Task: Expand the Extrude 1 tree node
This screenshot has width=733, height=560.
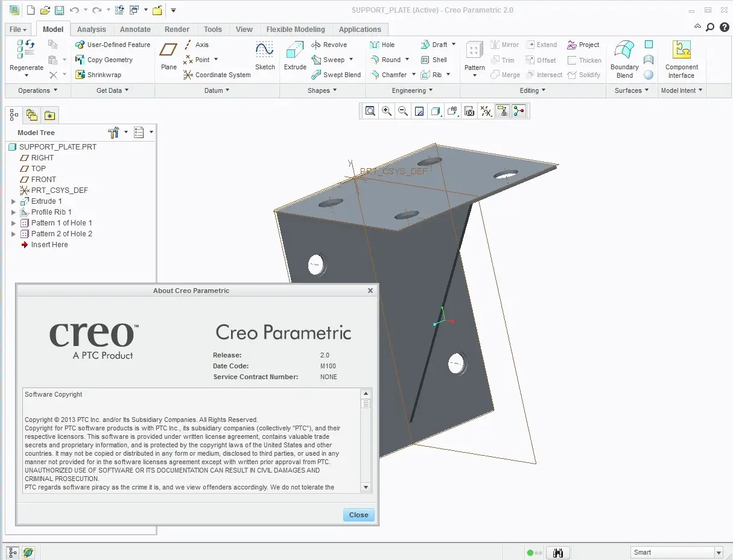Action: (14, 201)
